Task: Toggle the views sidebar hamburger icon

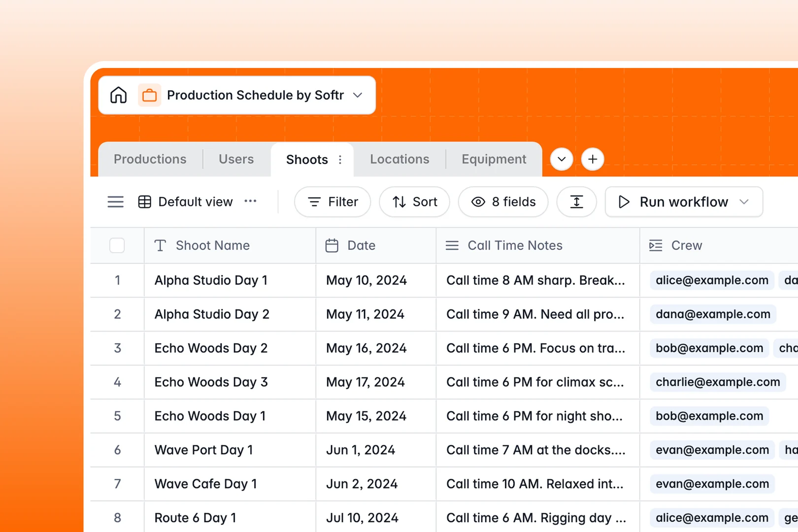Action: (116, 202)
